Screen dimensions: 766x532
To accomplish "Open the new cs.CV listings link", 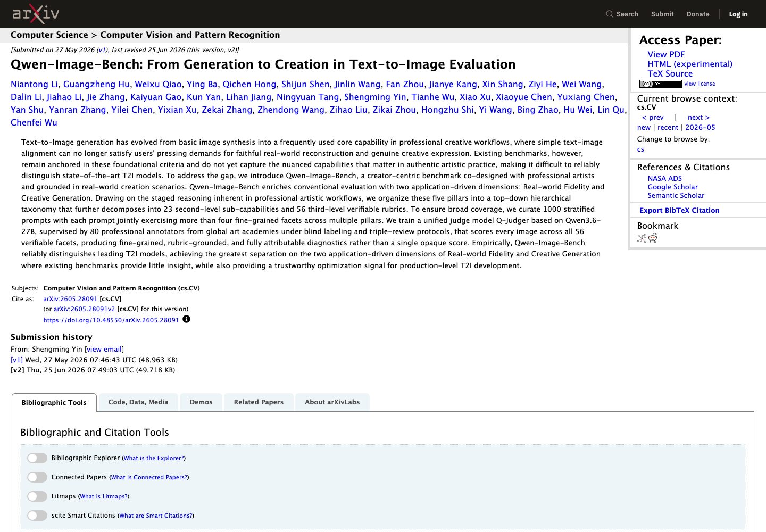I will pos(644,128).
